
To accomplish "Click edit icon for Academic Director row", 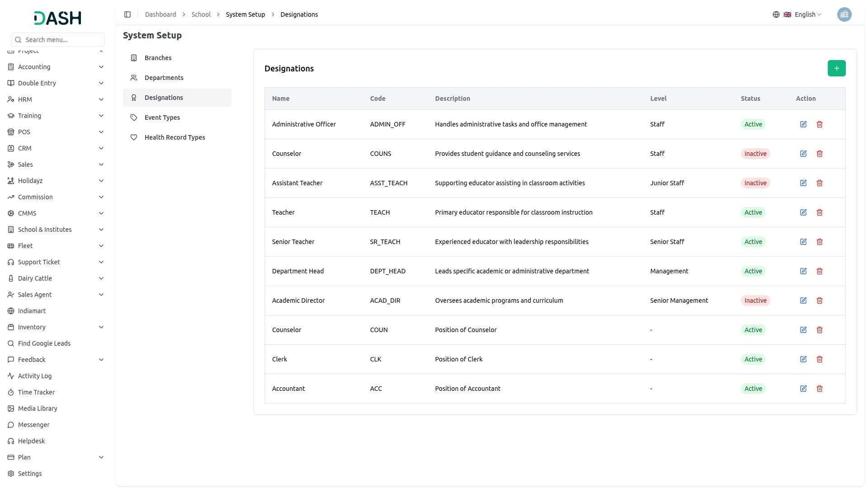I will coord(803,300).
